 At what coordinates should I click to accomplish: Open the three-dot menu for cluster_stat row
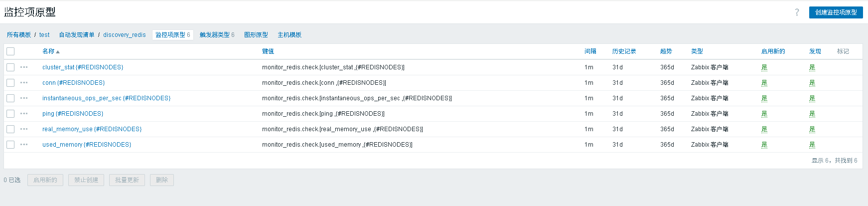tap(24, 67)
